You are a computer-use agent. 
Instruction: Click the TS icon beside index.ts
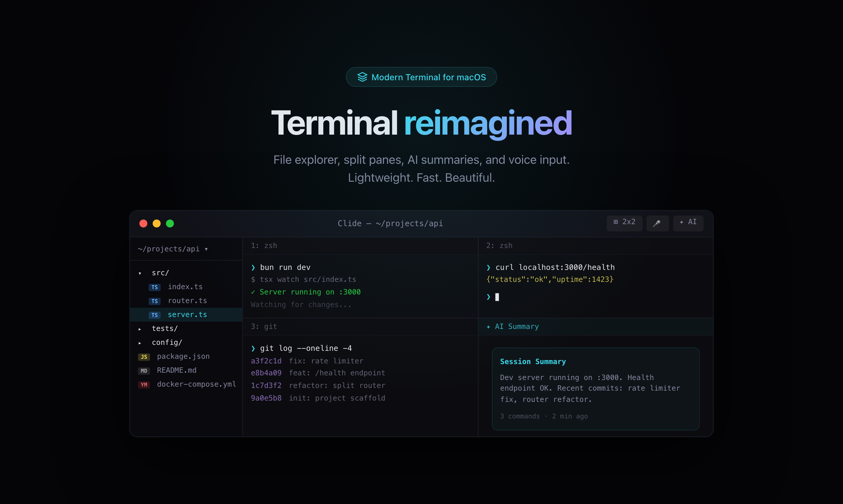point(154,287)
